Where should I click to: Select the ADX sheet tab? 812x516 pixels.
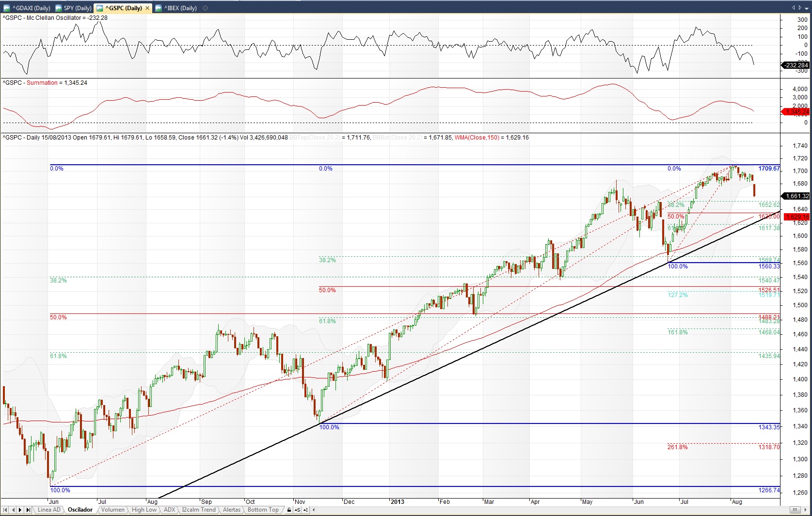169,510
